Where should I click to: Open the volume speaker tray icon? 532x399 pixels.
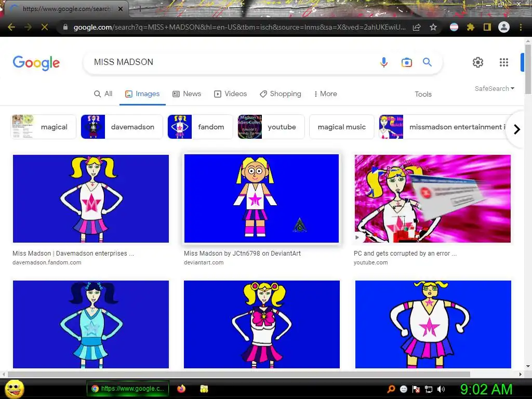pyautogui.click(x=441, y=389)
